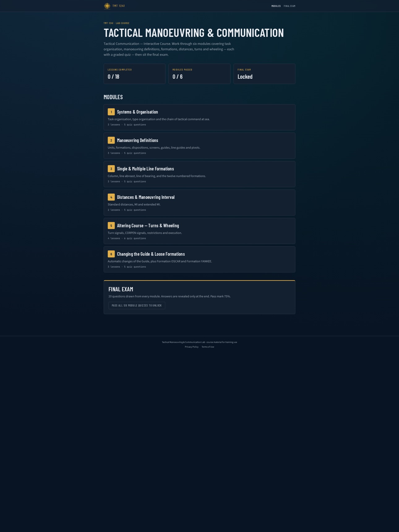This screenshot has height=532, width=399.
Task: Open Single & Multiple Line Formations module
Action: click(199, 174)
